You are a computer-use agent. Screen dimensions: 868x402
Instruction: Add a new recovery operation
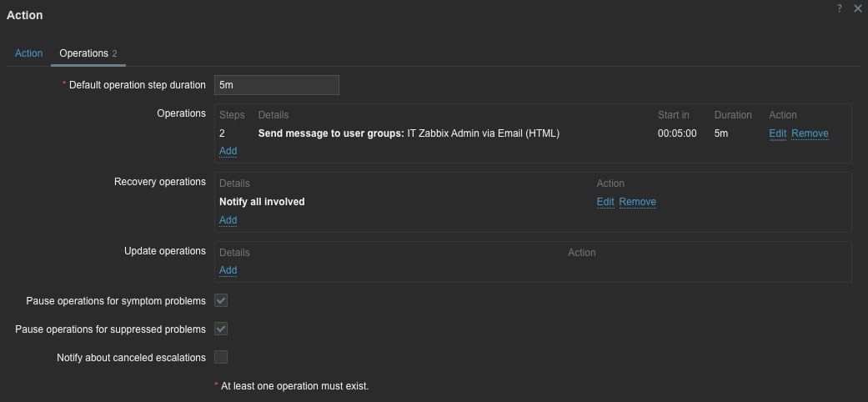pyautogui.click(x=228, y=220)
